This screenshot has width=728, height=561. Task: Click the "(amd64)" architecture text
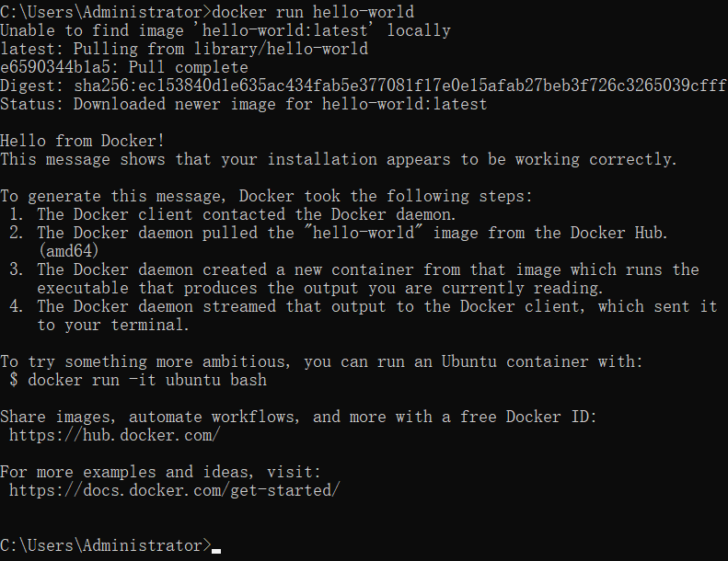tap(68, 251)
